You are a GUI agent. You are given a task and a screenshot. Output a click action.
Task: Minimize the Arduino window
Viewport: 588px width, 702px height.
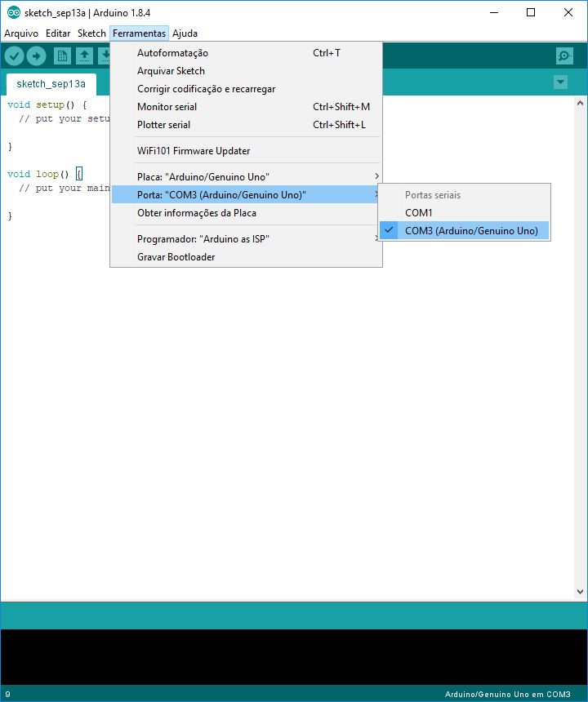pyautogui.click(x=494, y=12)
